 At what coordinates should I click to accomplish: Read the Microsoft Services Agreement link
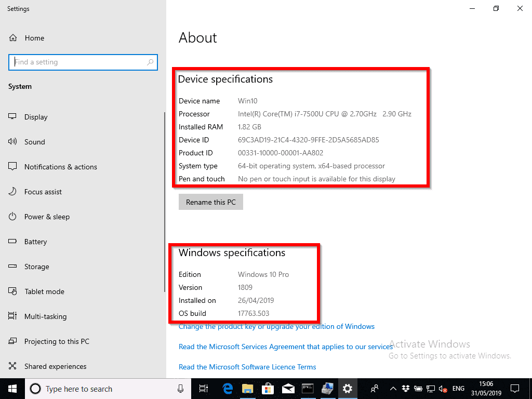pyautogui.click(x=286, y=347)
